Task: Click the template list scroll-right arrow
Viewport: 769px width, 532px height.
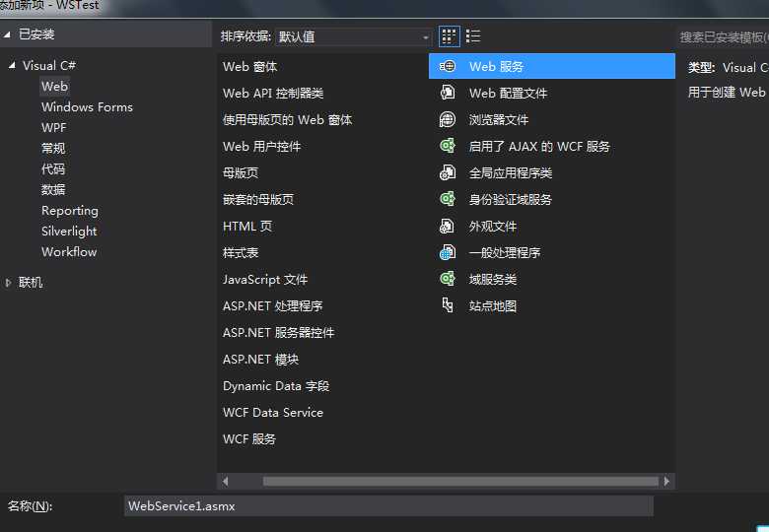Action: (x=666, y=482)
